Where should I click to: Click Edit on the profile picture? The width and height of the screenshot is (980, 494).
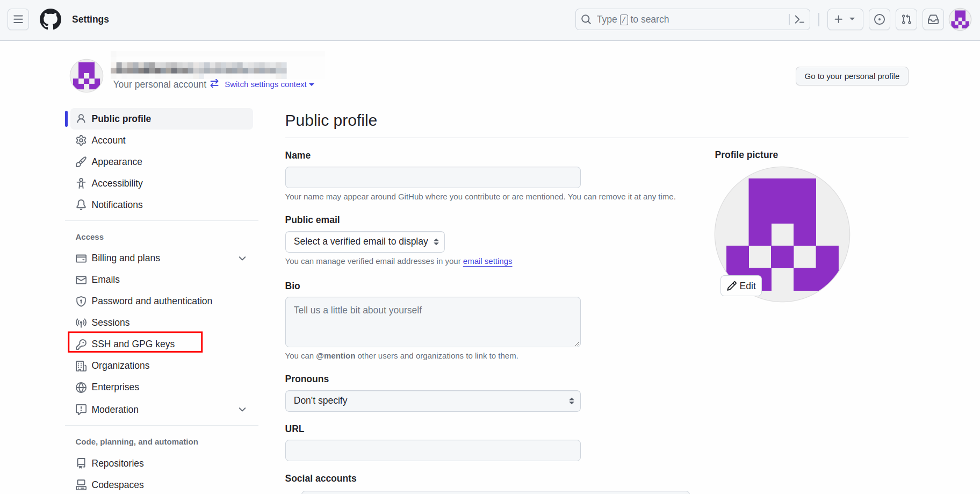click(741, 286)
